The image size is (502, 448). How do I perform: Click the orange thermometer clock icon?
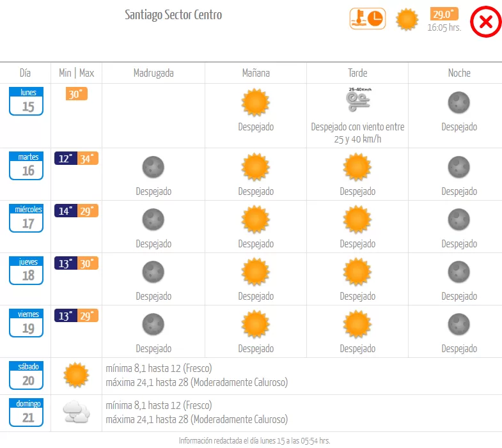[x=367, y=19]
